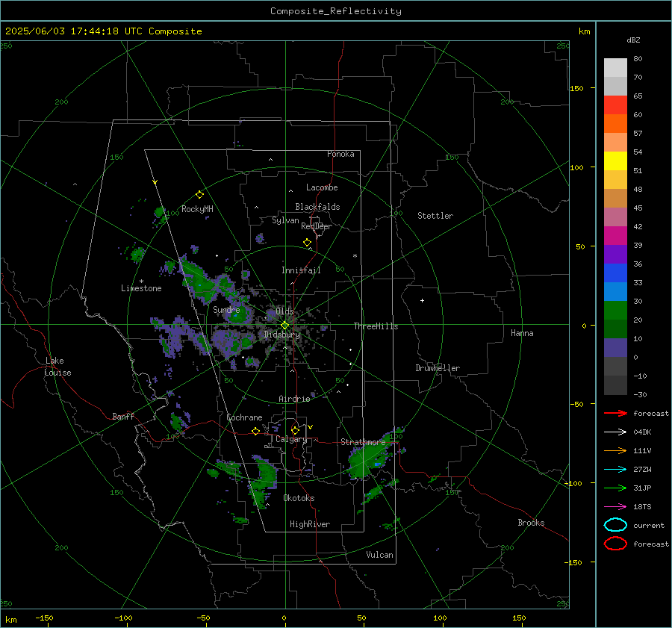The width and height of the screenshot is (672, 628).
Task: Click the yellow diamond marker above Calgary
Action: click(295, 430)
